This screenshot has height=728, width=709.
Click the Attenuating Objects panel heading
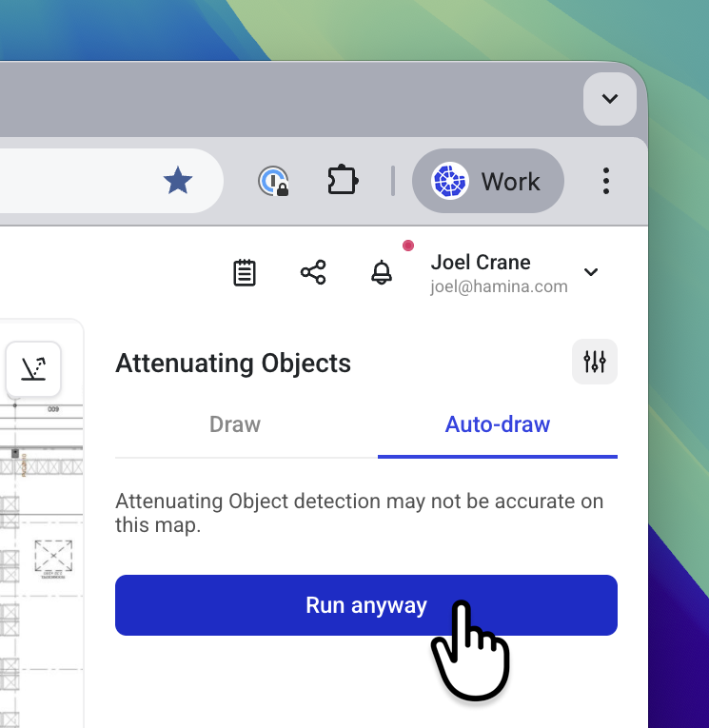click(x=233, y=363)
